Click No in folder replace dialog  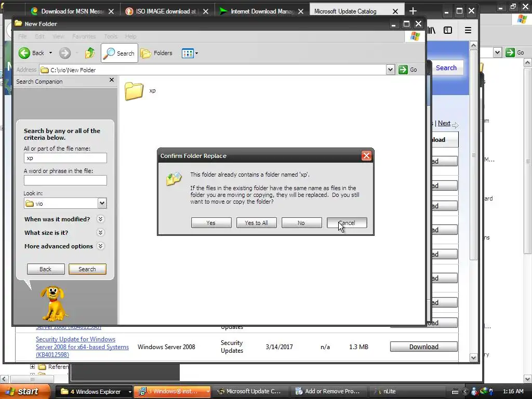(301, 223)
